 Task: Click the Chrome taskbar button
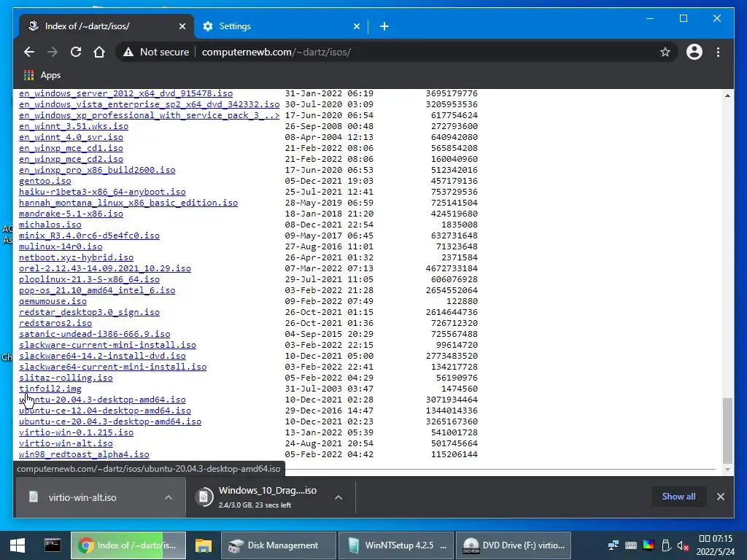pyautogui.click(x=128, y=545)
